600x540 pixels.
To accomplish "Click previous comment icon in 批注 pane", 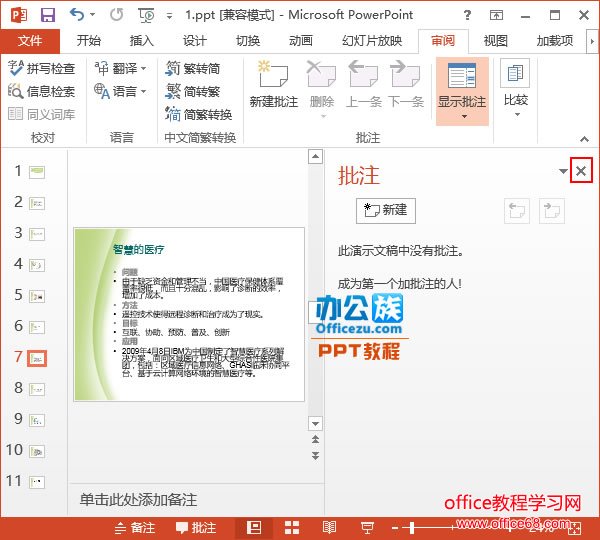I will point(517,211).
